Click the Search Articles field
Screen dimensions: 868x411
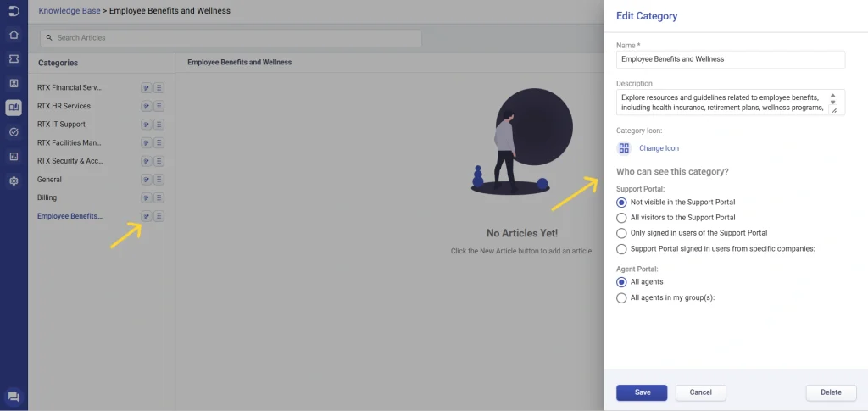tap(231, 38)
